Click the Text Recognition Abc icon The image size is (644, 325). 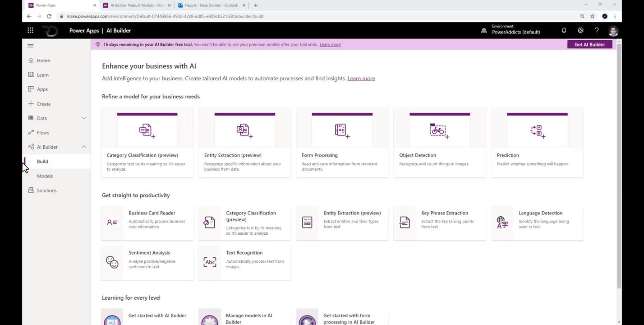pyautogui.click(x=210, y=262)
